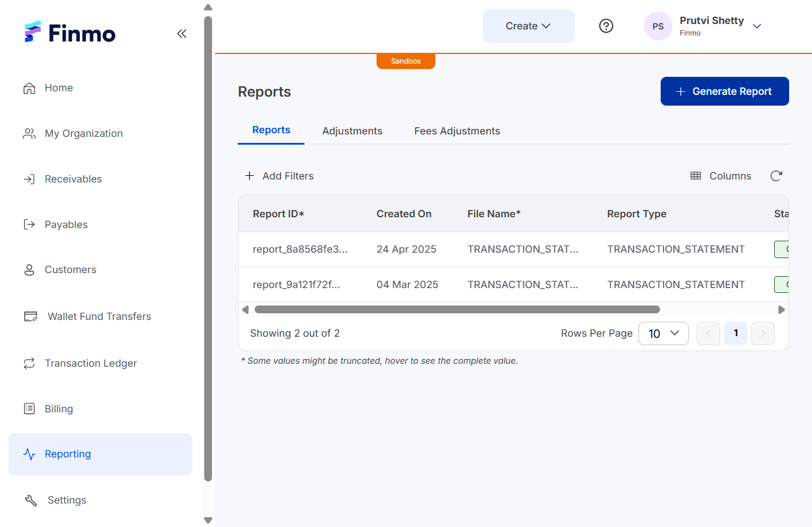Image resolution: width=812 pixels, height=527 pixels.
Task: Click the Finmo logo
Action: point(70,33)
